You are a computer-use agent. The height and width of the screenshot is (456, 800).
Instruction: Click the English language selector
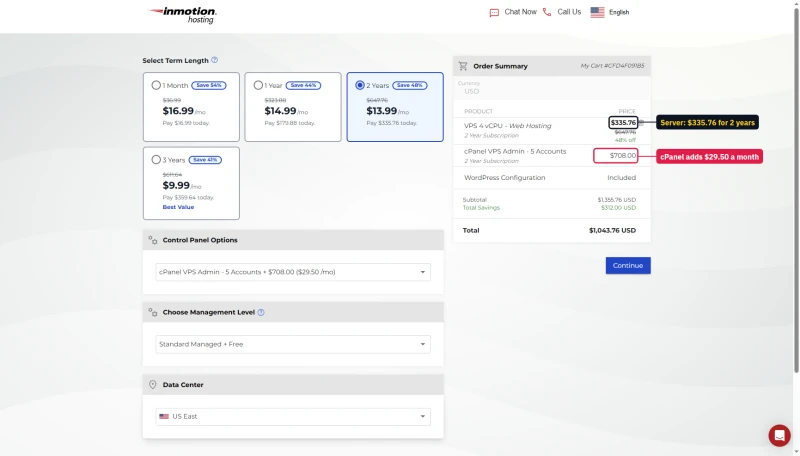pos(619,12)
